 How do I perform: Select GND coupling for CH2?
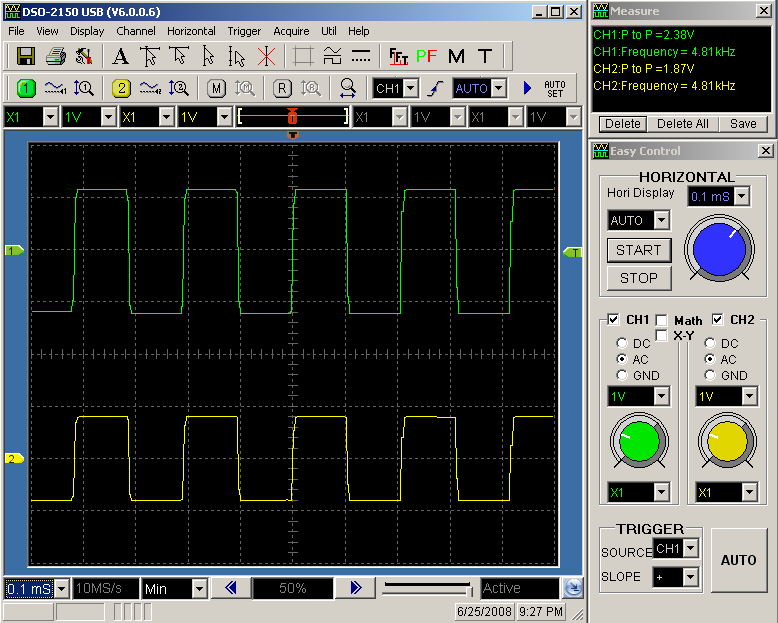[x=711, y=375]
